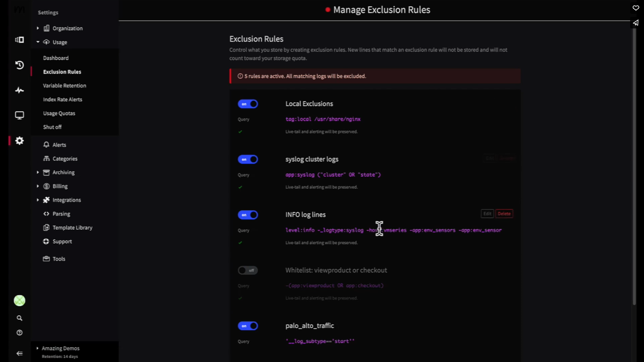Viewport: 644px width, 362px height.
Task: Enable the Whitelist: viewproduct or checkout rule
Action: click(x=248, y=270)
